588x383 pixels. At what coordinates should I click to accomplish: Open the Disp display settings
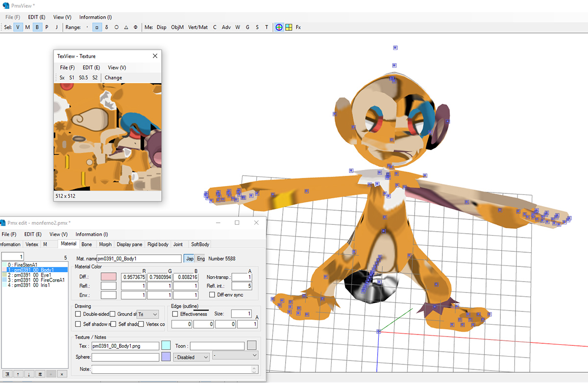click(x=161, y=27)
